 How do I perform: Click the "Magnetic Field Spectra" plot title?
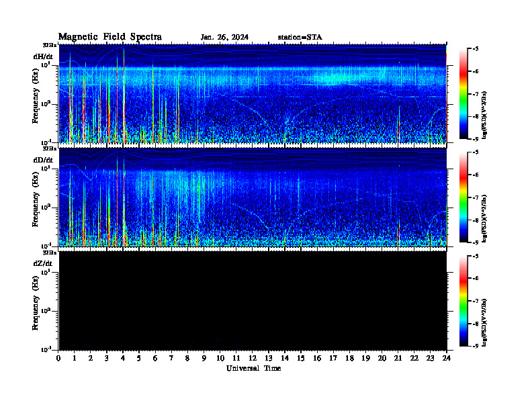coord(110,37)
